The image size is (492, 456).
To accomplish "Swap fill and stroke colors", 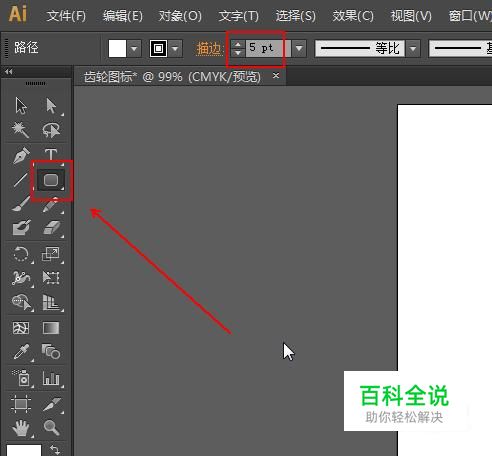I will click(x=55, y=449).
